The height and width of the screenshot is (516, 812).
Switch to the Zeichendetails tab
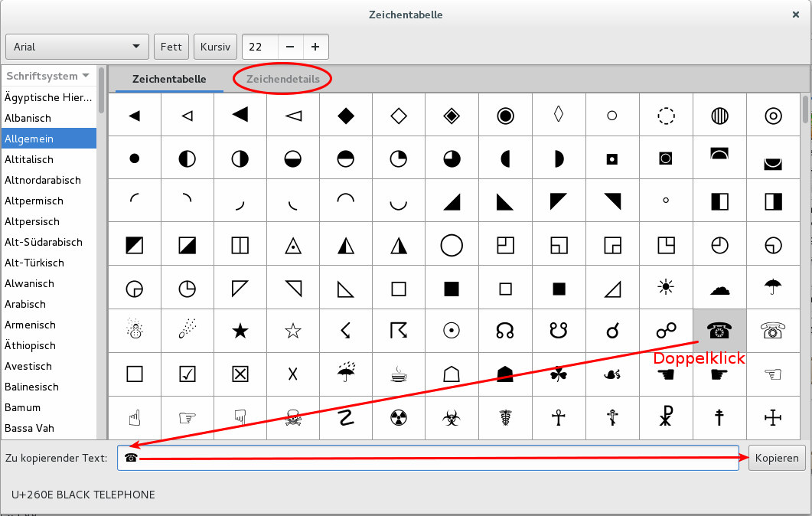pyautogui.click(x=282, y=79)
